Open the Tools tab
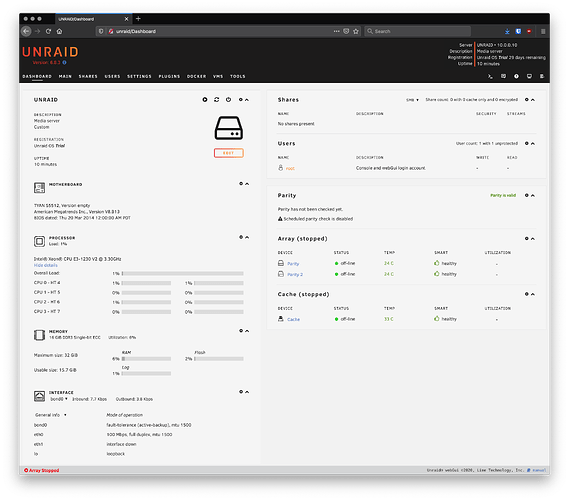Screen dimensions: 568x500 pos(238,76)
